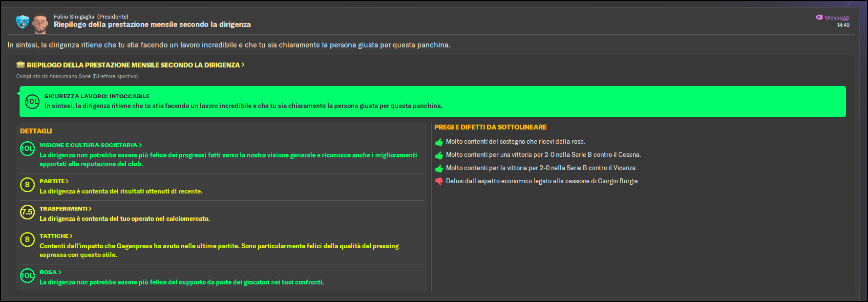Open the Tattiche section link
Screen dimensions: 868x302
click(56, 236)
